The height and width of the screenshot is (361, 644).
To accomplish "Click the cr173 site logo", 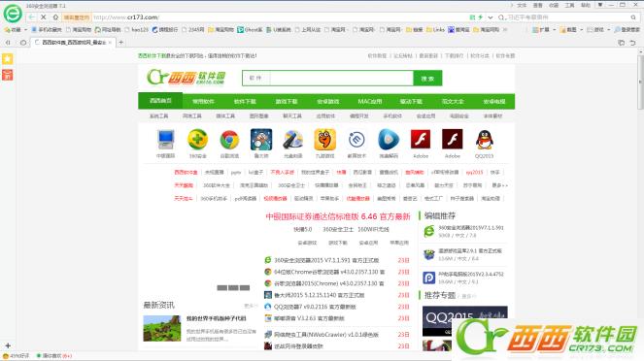I will pos(186,77).
